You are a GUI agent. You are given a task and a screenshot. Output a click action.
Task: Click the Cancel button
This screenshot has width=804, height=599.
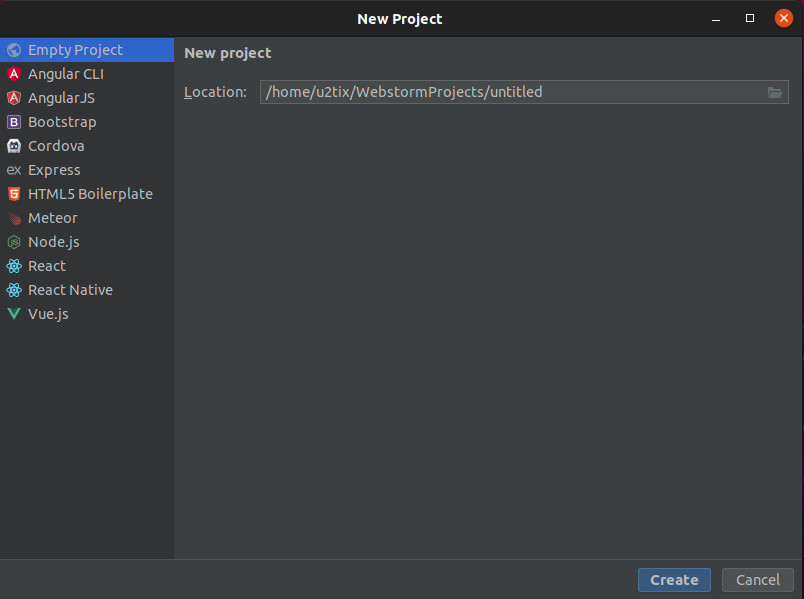click(757, 580)
